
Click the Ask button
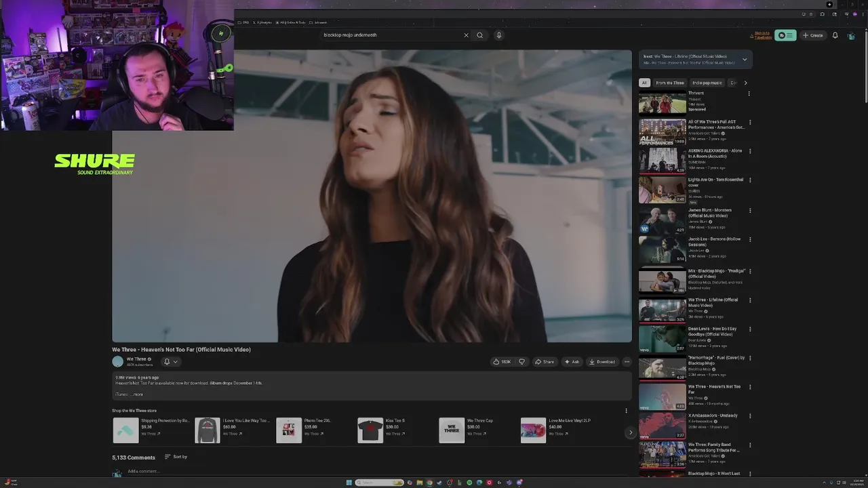[x=572, y=362]
